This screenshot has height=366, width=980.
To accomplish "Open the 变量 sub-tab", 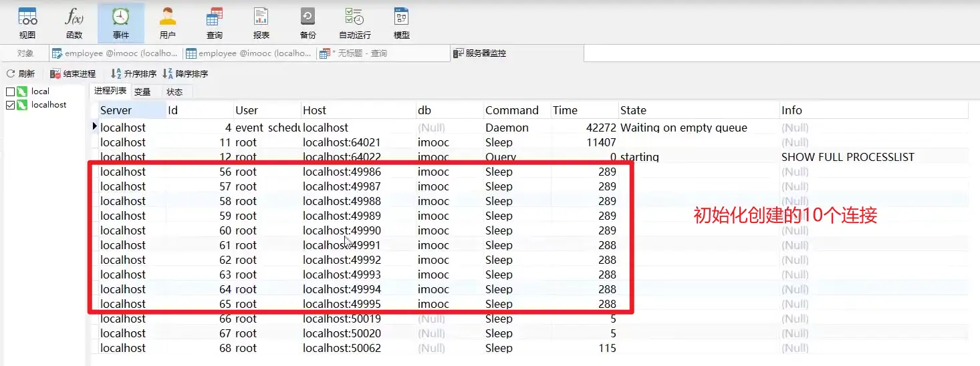I will pos(142,91).
